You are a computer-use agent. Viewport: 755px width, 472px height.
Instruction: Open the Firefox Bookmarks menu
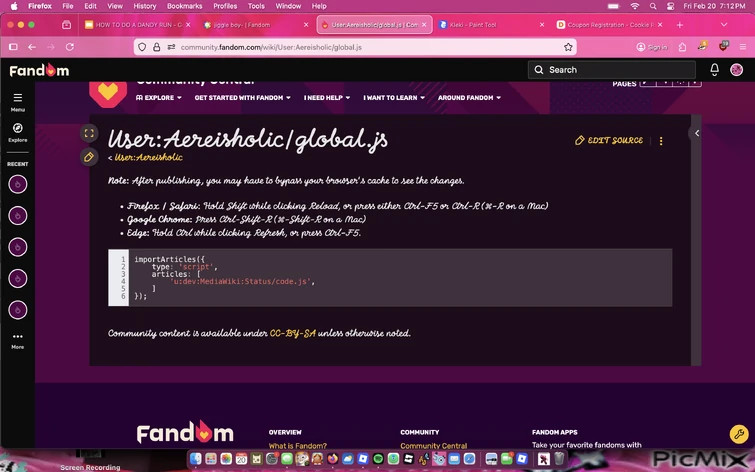click(184, 6)
